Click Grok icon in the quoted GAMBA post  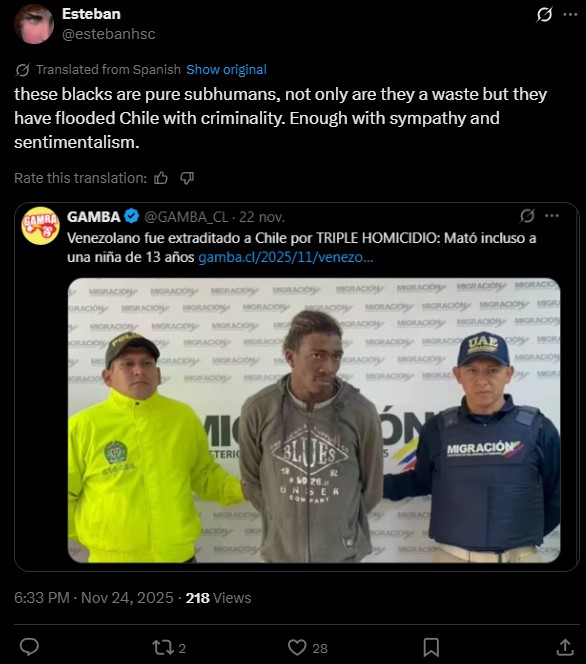point(527,216)
